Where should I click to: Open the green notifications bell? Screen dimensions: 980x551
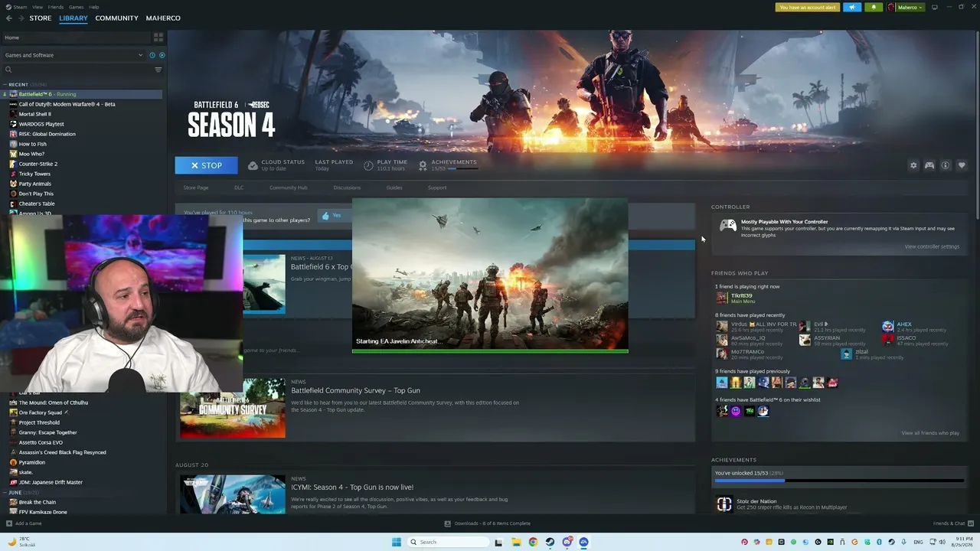click(874, 7)
